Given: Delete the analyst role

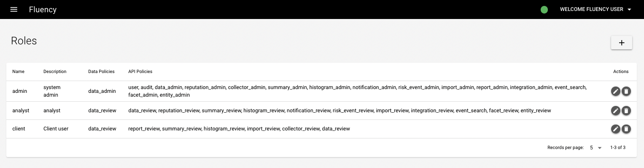Looking at the screenshot, I should 626,111.
